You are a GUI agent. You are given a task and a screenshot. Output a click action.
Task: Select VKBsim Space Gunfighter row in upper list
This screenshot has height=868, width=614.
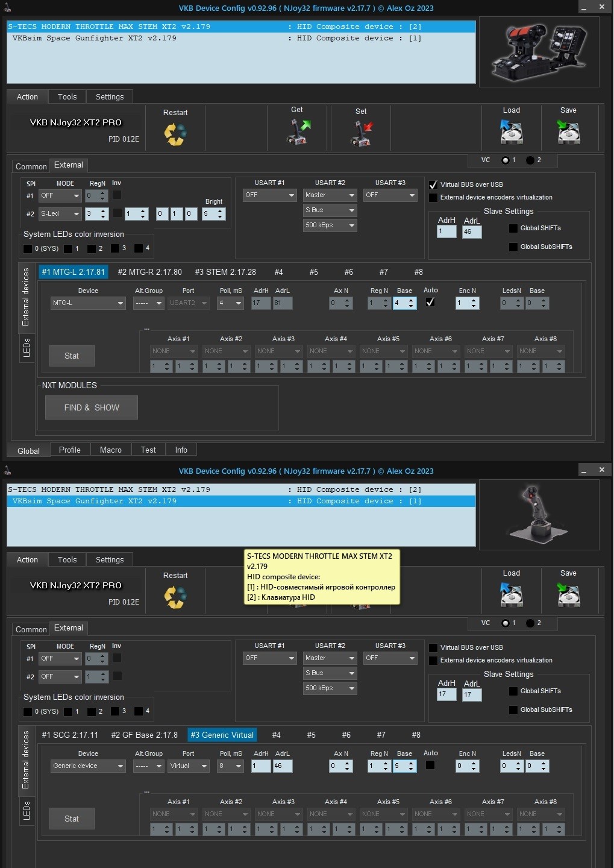tap(241, 38)
